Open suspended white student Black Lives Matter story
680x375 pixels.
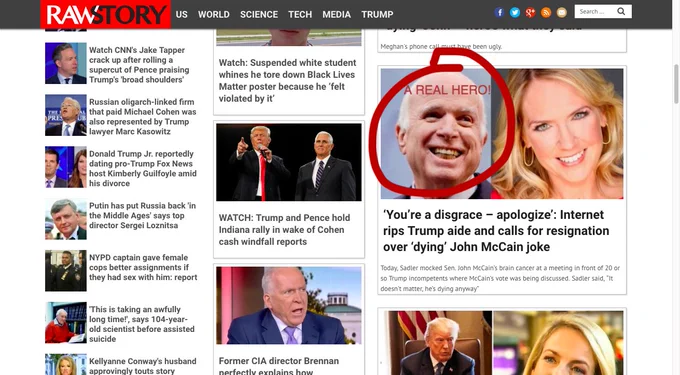coord(288,81)
